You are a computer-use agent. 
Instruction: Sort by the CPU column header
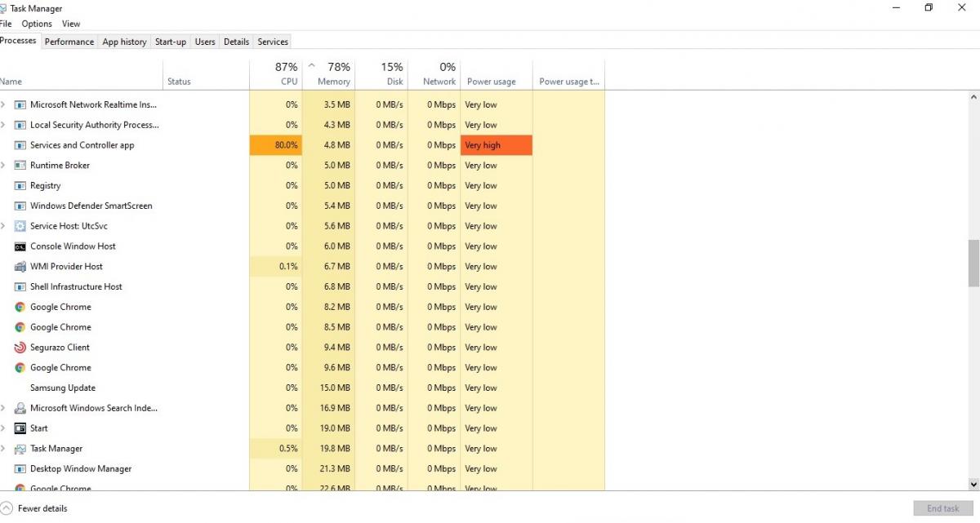[276, 75]
